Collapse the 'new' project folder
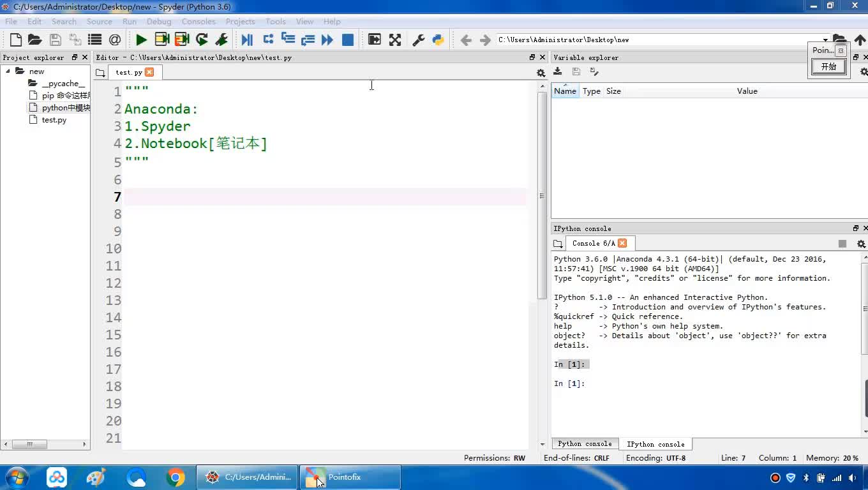Viewport: 868px width, 490px height. tap(8, 71)
